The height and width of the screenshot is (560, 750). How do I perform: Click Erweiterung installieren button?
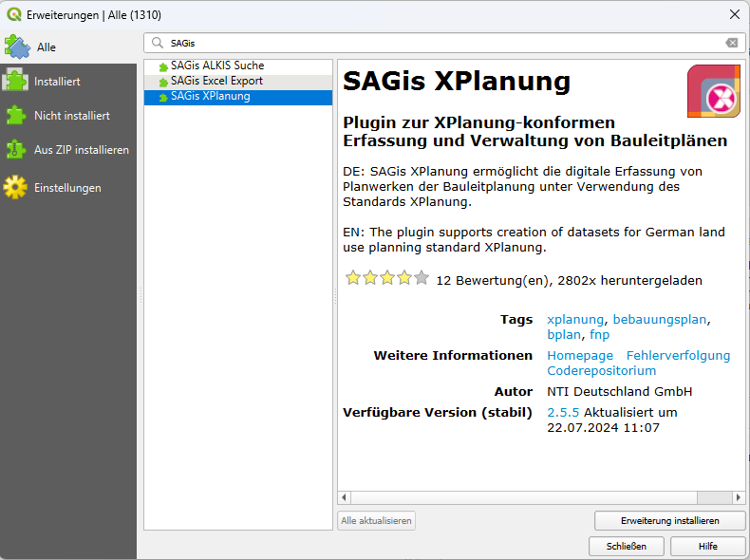(669, 521)
